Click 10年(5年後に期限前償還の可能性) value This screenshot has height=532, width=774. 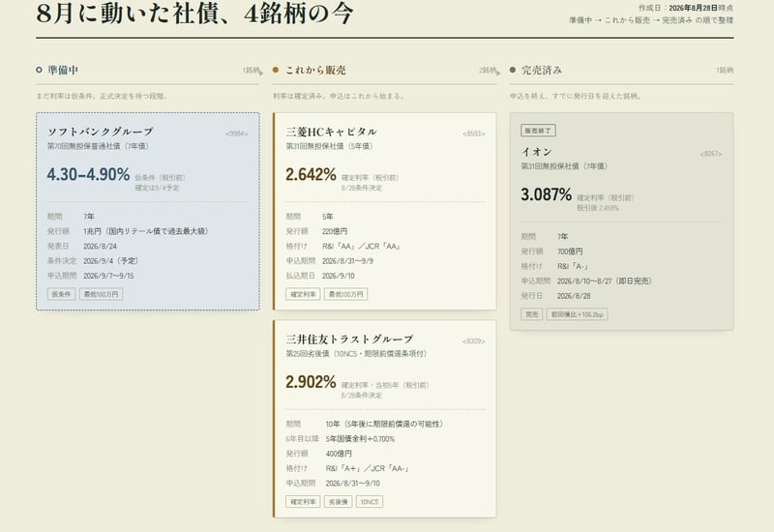coord(384,424)
